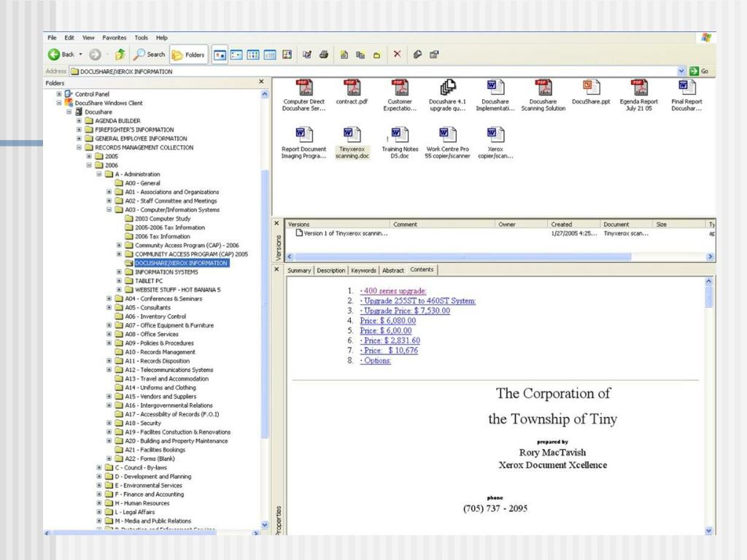
Task: Expand the 2005 folder node
Action: [89, 156]
